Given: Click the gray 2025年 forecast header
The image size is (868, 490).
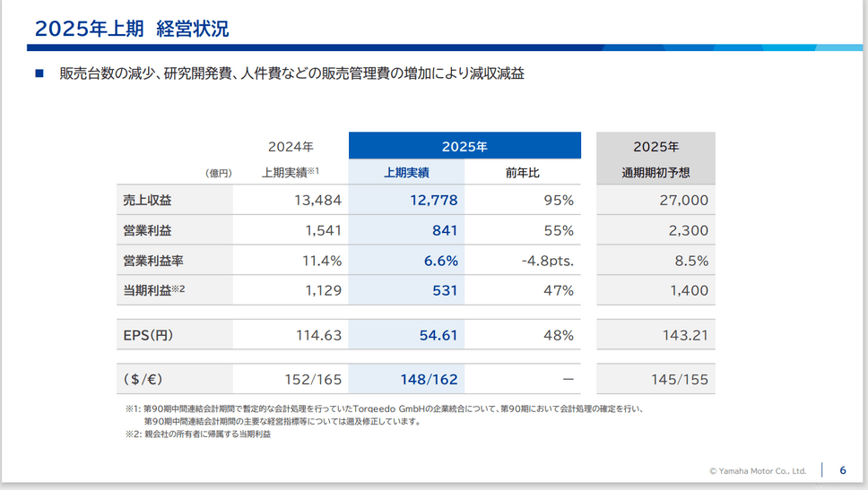Looking at the screenshot, I should (655, 146).
